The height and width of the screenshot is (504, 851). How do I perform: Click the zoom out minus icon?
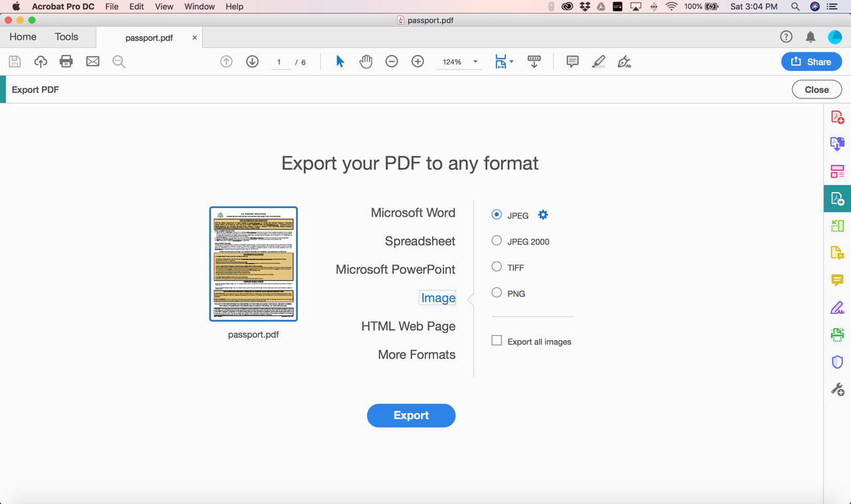[x=392, y=62]
